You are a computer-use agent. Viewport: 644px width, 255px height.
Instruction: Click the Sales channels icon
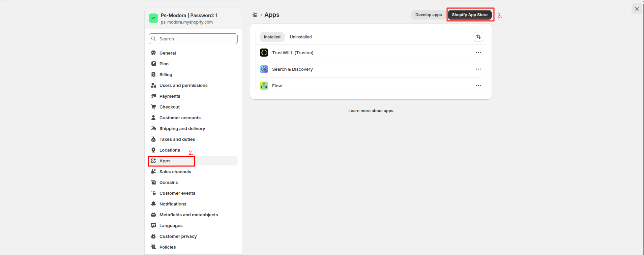(153, 171)
